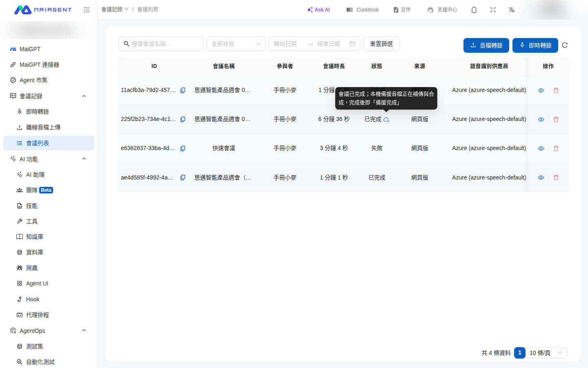
Task: Open the 會議記錄 breadcrumb dropdown
Action: click(115, 9)
